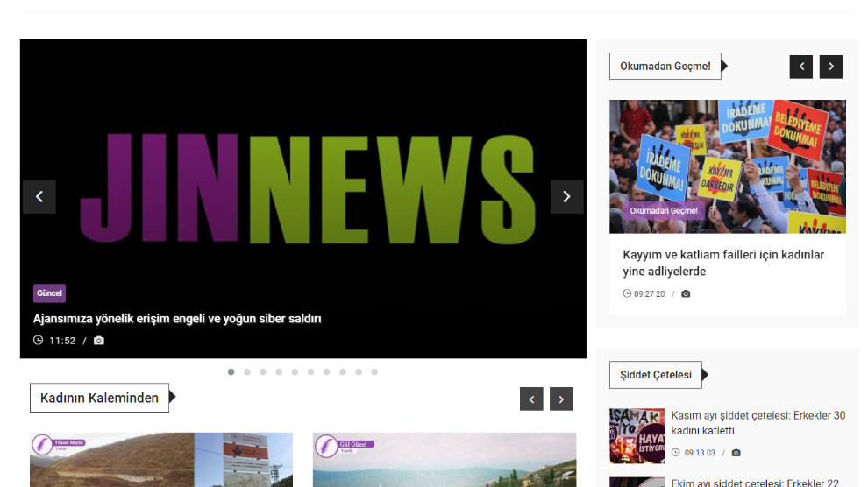Select fourth slider pagination dot
The width and height of the screenshot is (868, 487).
pos(279,372)
